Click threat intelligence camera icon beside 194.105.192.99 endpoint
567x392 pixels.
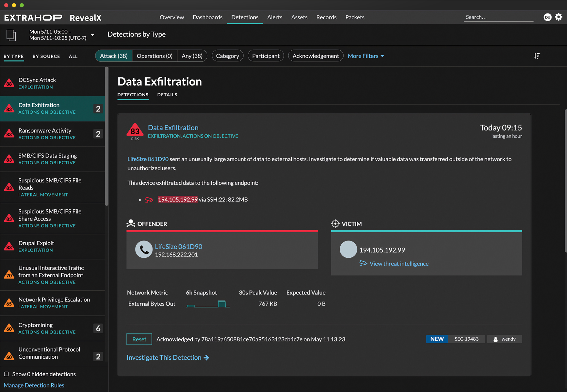click(149, 200)
